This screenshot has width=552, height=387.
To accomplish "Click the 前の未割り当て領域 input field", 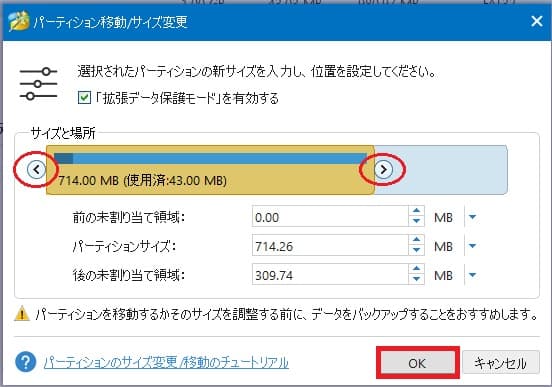I will pyautogui.click(x=330, y=217).
